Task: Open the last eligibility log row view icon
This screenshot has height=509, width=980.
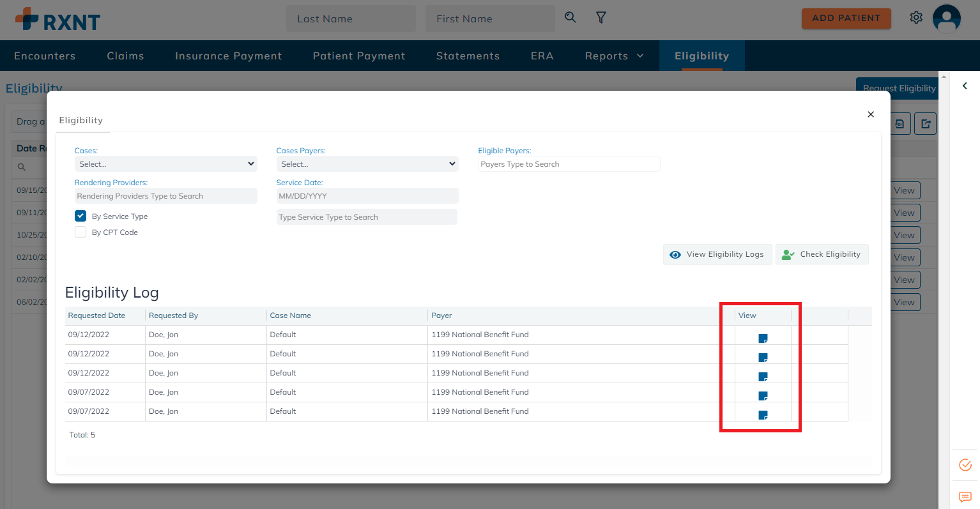Action: (x=763, y=415)
